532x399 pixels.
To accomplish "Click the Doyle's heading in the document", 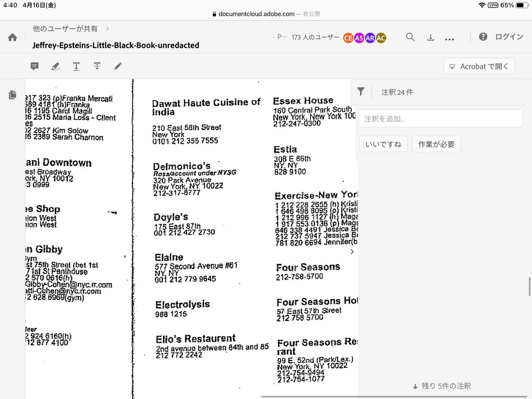I will [171, 217].
